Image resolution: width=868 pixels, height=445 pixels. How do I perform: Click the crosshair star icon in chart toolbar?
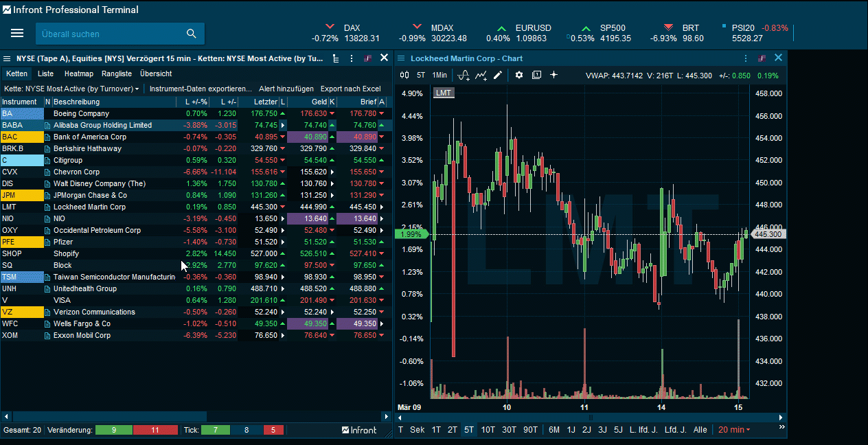554,75
